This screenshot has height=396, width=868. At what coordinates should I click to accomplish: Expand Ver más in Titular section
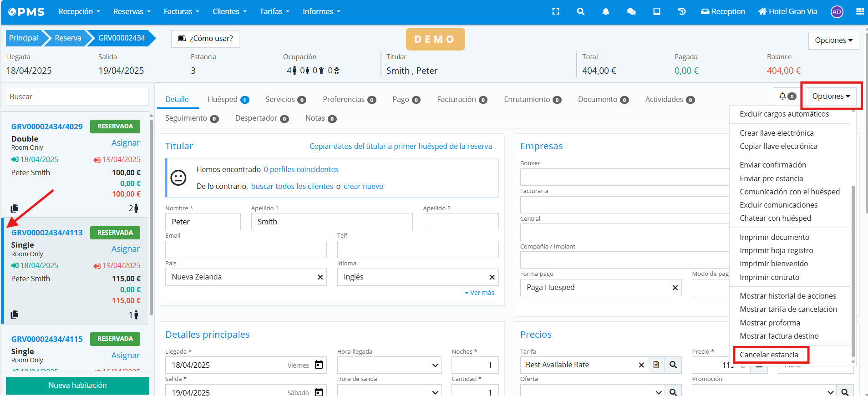(x=479, y=293)
